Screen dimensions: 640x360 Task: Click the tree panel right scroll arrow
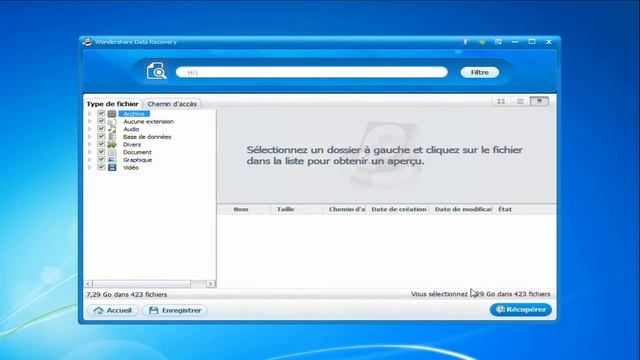click(211, 284)
